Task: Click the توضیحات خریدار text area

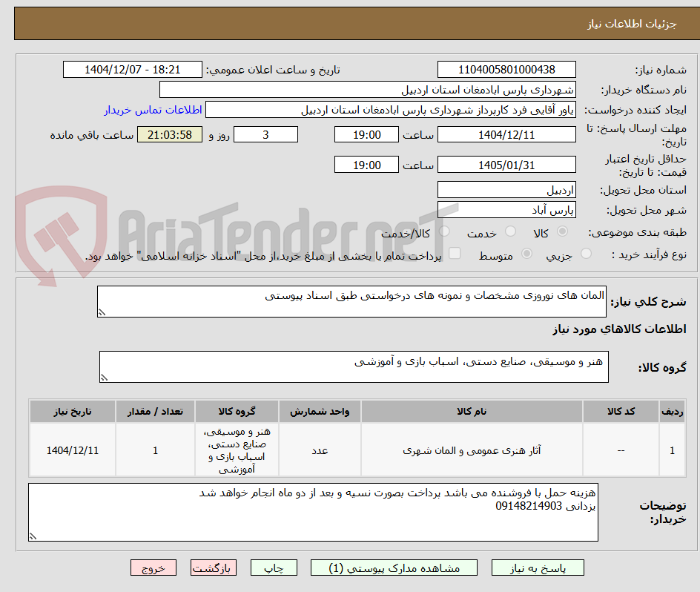Action: (313, 512)
